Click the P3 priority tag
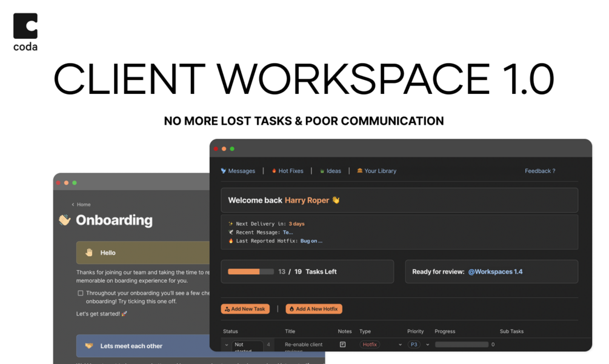Screen dimensions: 609x364 tap(414, 345)
